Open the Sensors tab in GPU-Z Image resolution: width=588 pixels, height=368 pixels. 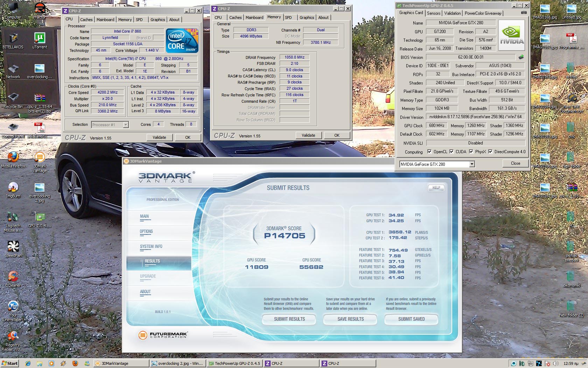click(434, 13)
